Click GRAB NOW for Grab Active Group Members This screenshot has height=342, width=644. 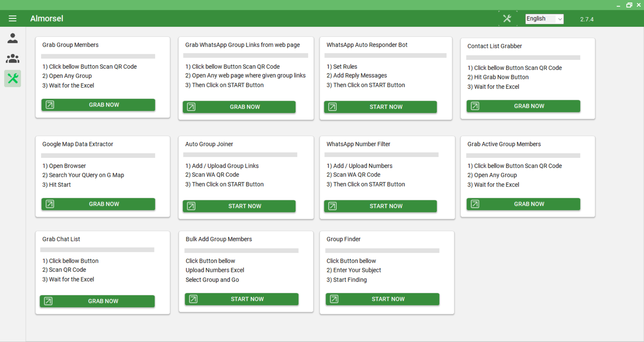pos(523,204)
